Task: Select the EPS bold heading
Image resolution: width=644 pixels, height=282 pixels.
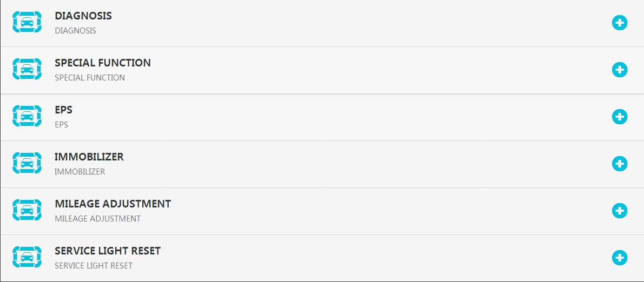Action: pos(64,110)
